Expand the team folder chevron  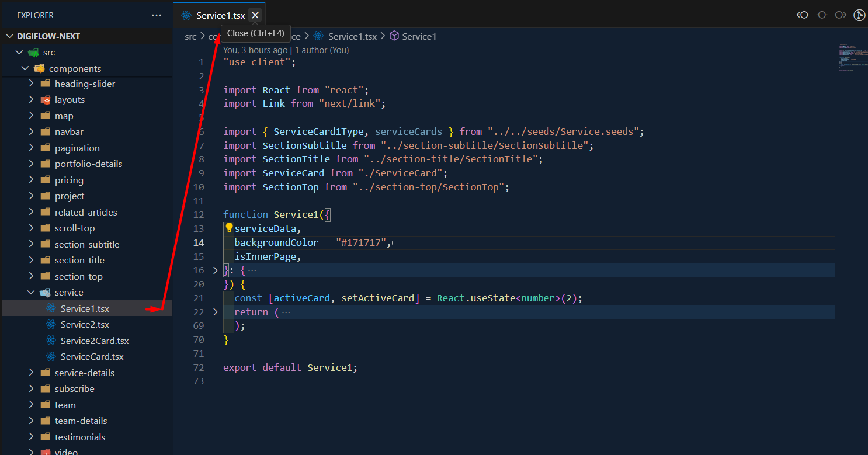coord(31,405)
